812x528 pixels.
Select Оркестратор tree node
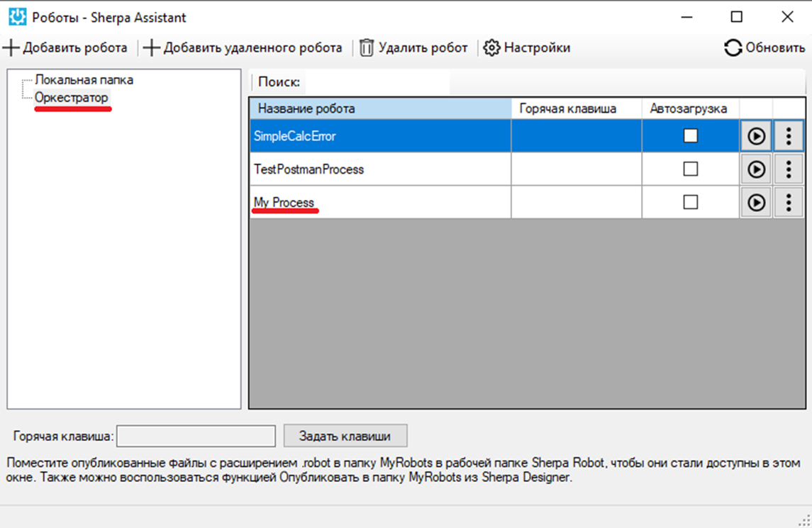click(x=72, y=97)
